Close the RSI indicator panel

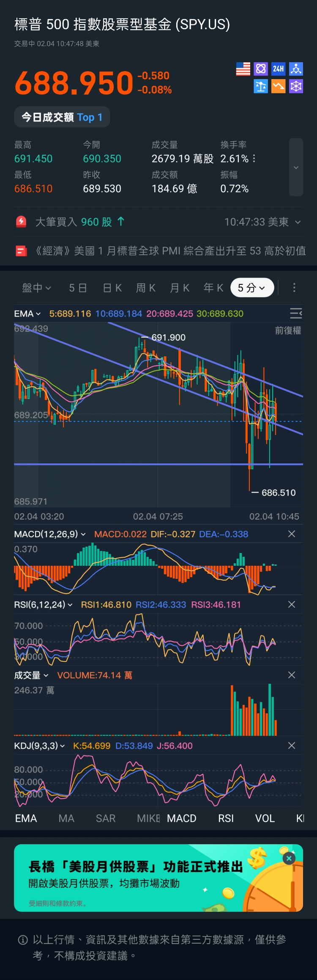pyautogui.click(x=292, y=605)
